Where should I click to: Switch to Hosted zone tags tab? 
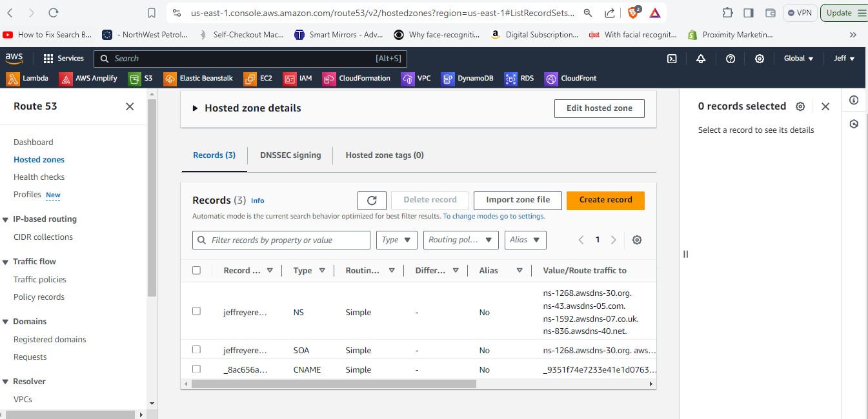pos(385,155)
